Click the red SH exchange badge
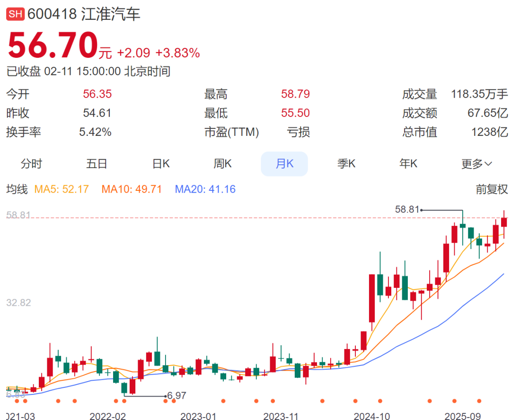This screenshot has height=420, width=511. click(15, 14)
